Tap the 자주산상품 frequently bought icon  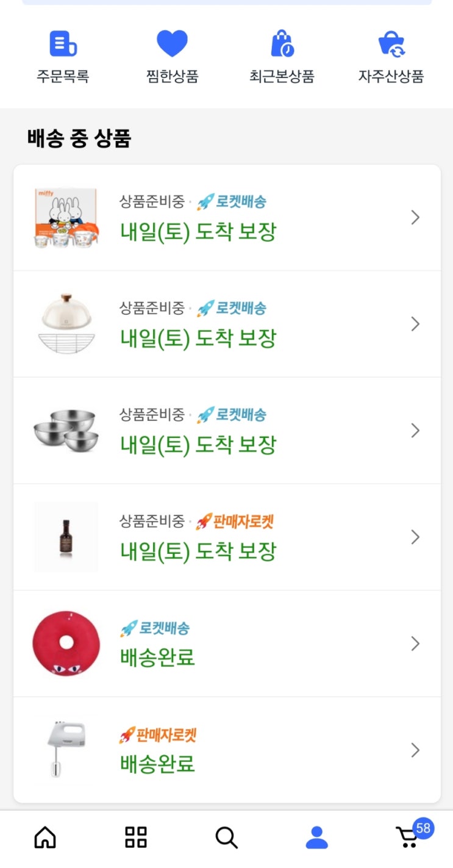(391, 44)
